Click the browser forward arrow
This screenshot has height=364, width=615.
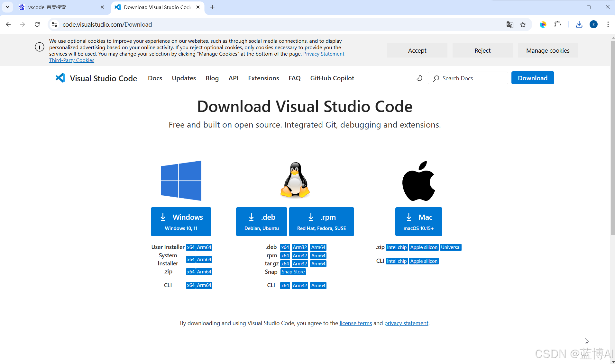click(23, 24)
